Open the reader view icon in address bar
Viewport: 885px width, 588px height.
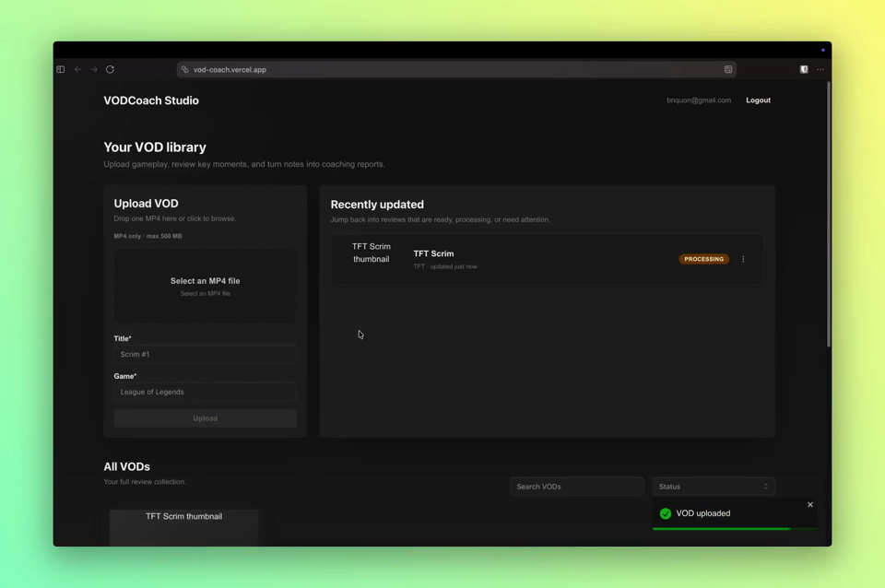point(728,69)
